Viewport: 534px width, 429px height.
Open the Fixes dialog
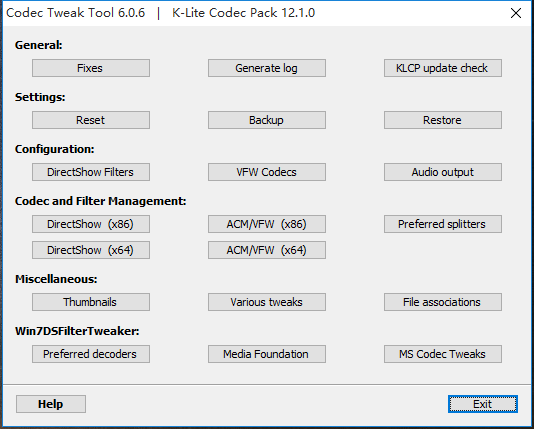[x=91, y=68]
